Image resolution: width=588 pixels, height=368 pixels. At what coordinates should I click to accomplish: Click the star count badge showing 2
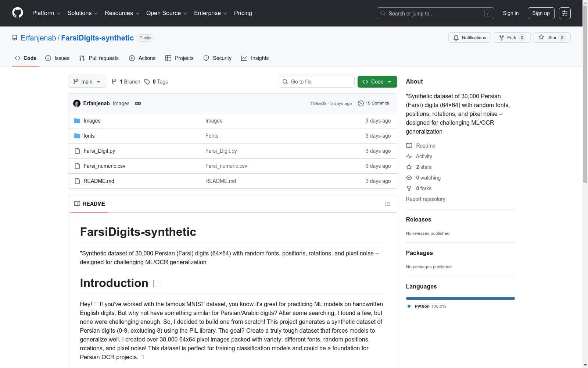click(x=562, y=38)
